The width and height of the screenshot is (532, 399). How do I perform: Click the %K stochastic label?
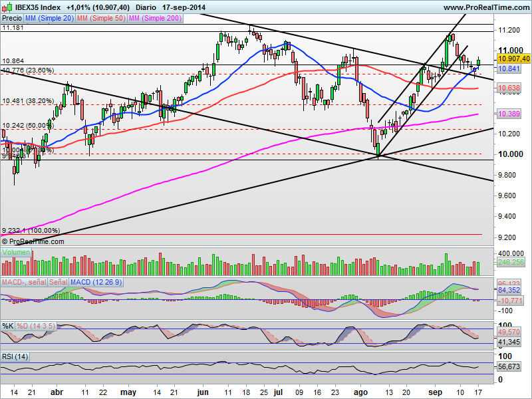click(8, 327)
